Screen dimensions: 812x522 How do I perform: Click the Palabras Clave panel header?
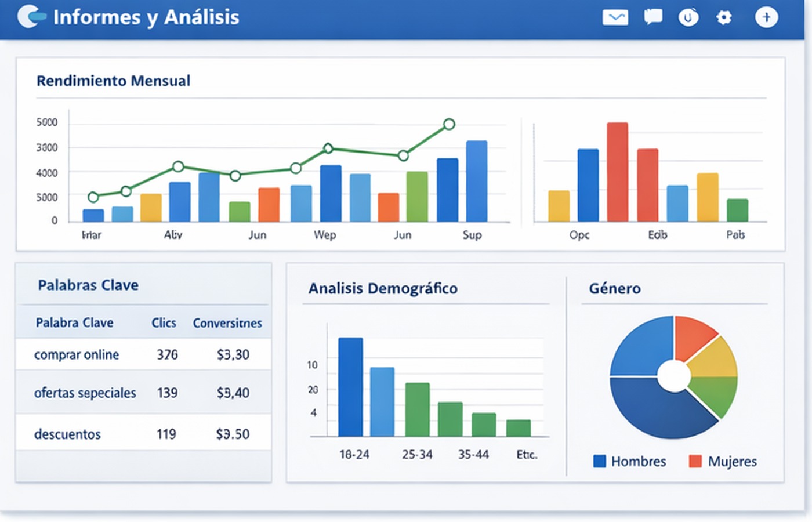pyautogui.click(x=88, y=285)
